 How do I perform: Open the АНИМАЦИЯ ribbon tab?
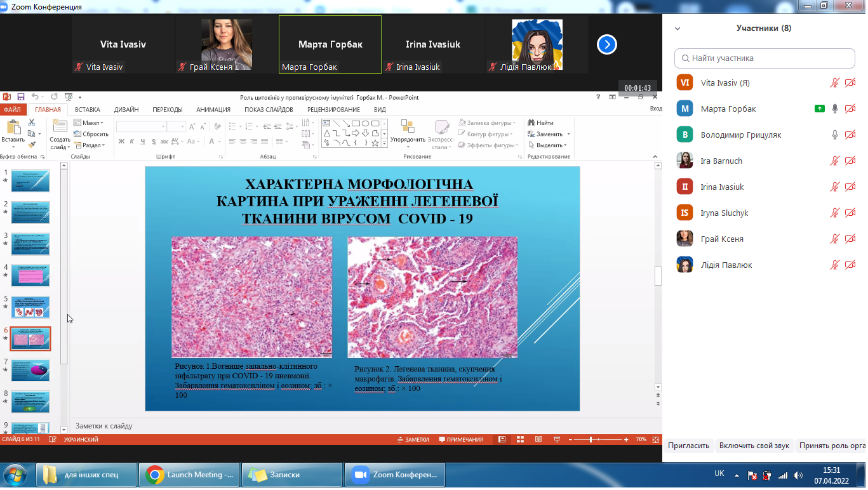[x=213, y=109]
